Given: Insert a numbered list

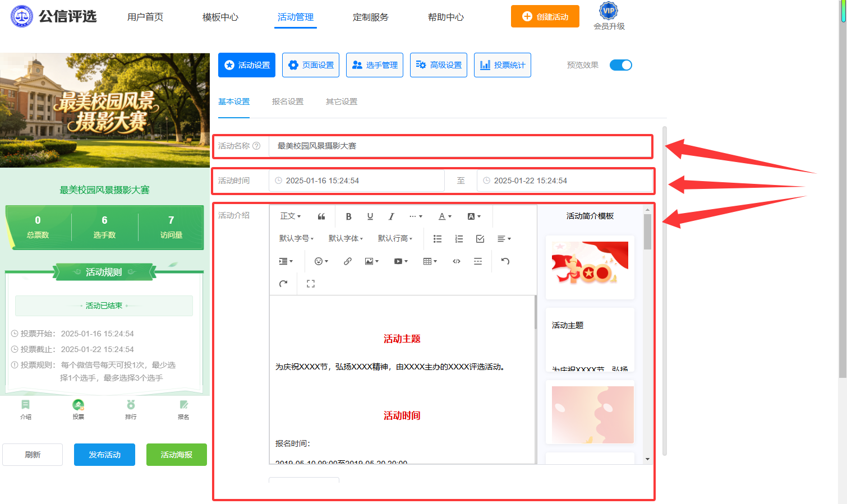Looking at the screenshot, I should click(x=459, y=239).
